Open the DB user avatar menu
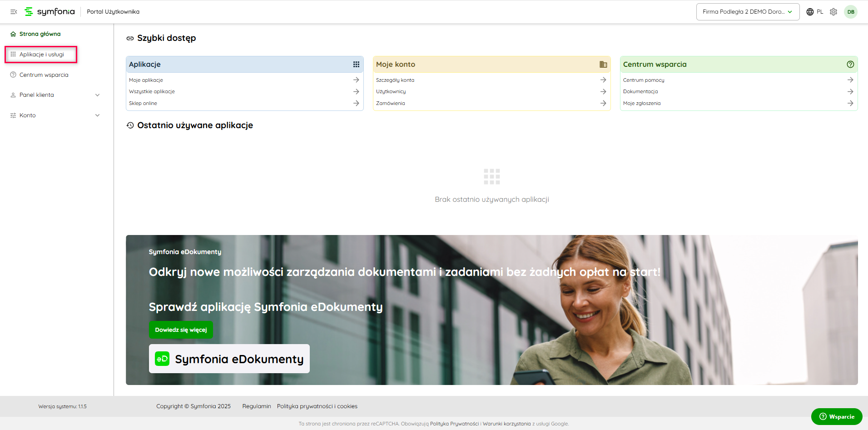868x430 pixels. point(851,12)
